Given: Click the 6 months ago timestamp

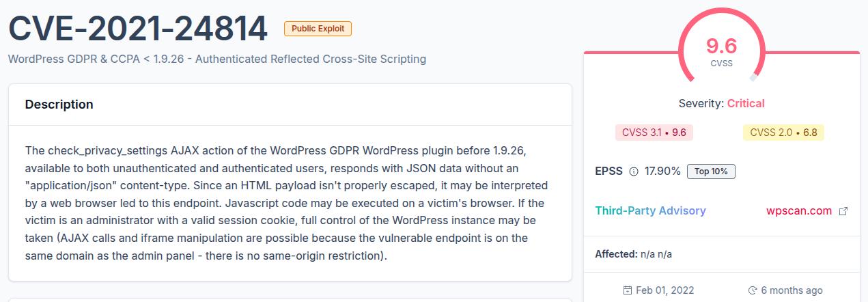Looking at the screenshot, I should coord(792,290).
